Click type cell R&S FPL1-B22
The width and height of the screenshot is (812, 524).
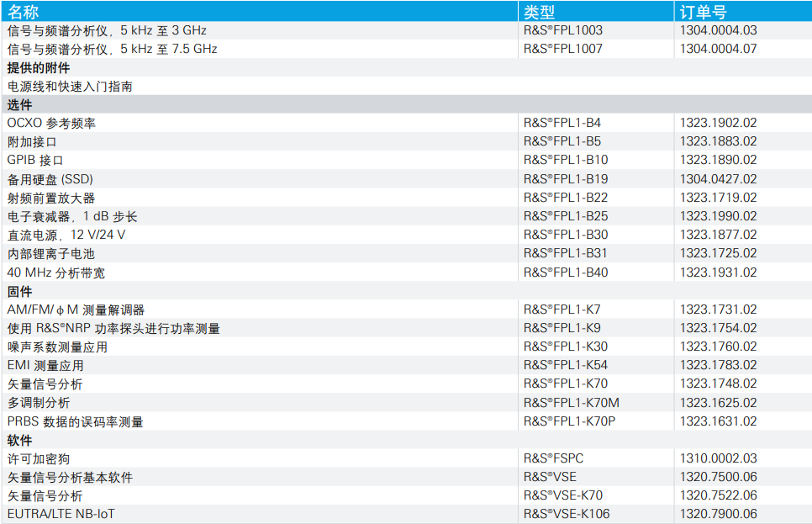click(566, 198)
